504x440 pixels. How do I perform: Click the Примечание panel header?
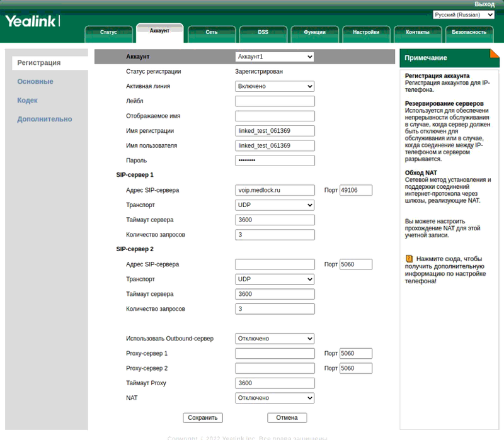[x=449, y=58]
